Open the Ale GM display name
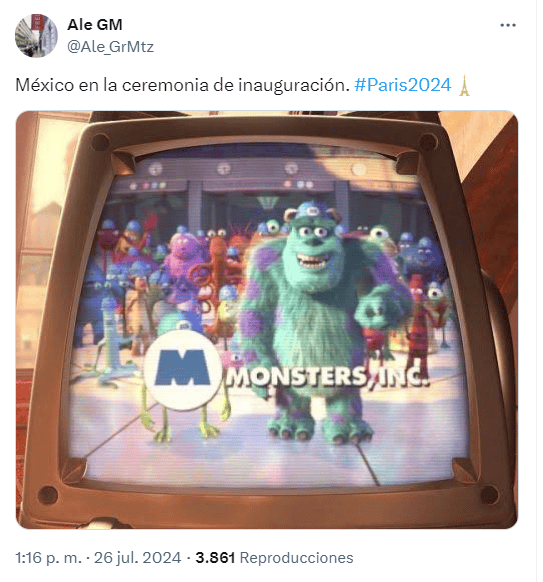The image size is (543, 582). 95,25
